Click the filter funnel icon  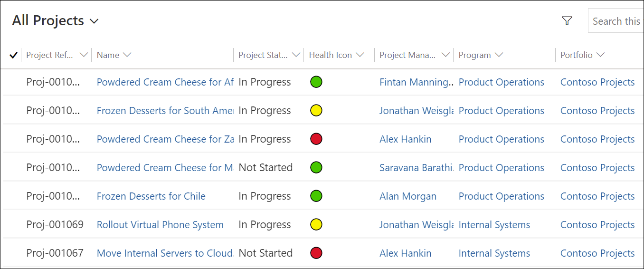click(x=567, y=21)
